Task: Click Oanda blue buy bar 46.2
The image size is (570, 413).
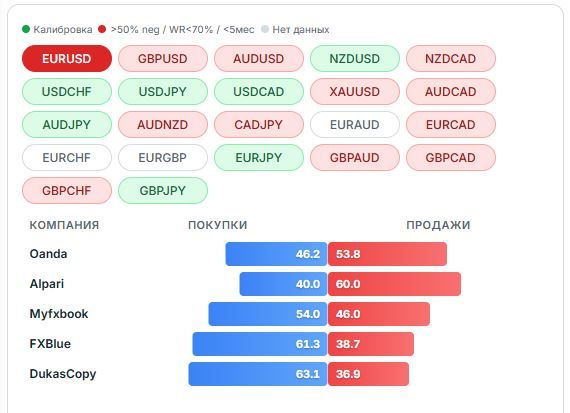Action: pyautogui.click(x=276, y=254)
